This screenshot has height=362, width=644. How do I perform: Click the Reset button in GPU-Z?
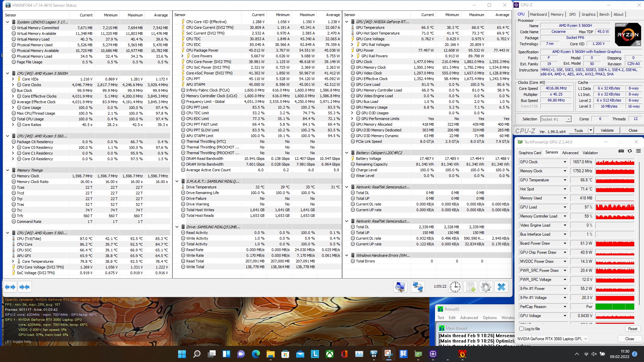[633, 329]
